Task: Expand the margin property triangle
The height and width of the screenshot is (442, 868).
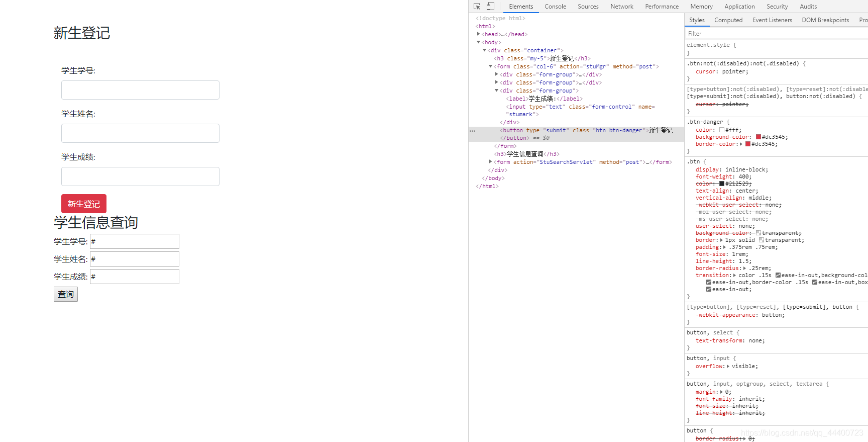Action: click(721, 392)
